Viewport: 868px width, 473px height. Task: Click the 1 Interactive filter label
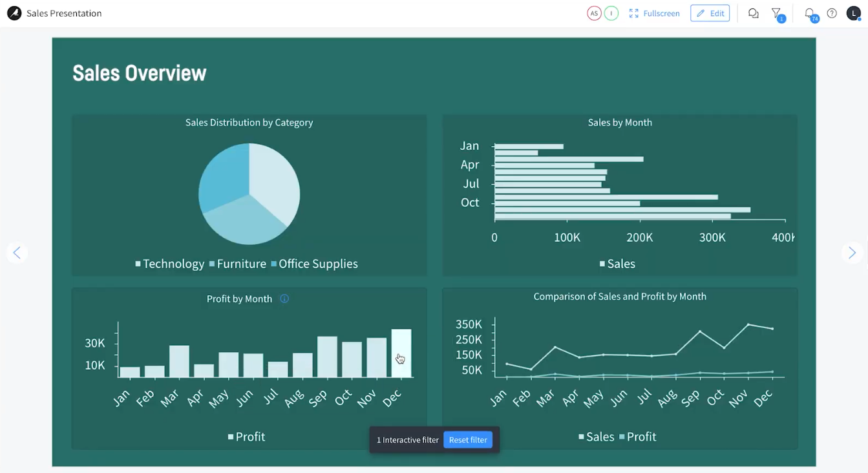pos(408,440)
